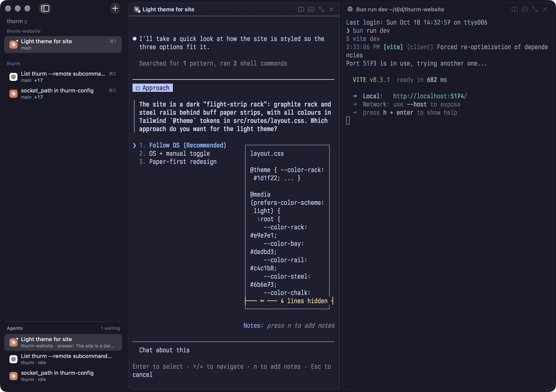
Task: Click the thurm group header in sidebar
Action: click(13, 63)
